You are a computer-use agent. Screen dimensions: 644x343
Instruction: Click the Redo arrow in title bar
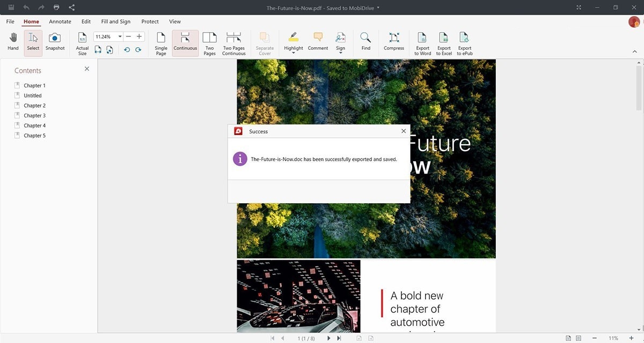point(41,8)
